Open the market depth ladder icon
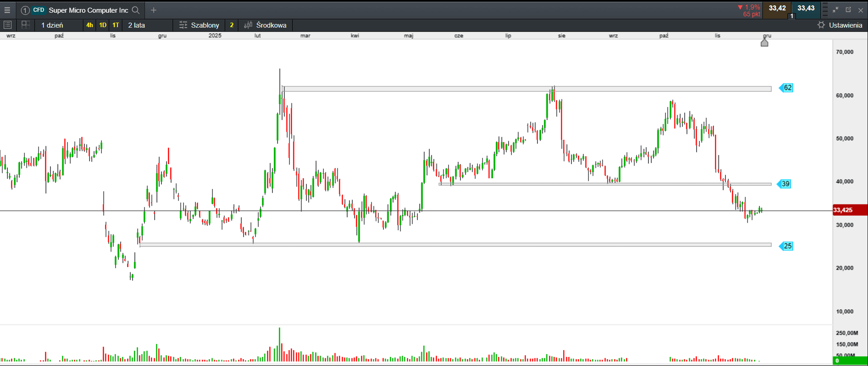868x366 pixels. pyautogui.click(x=825, y=10)
